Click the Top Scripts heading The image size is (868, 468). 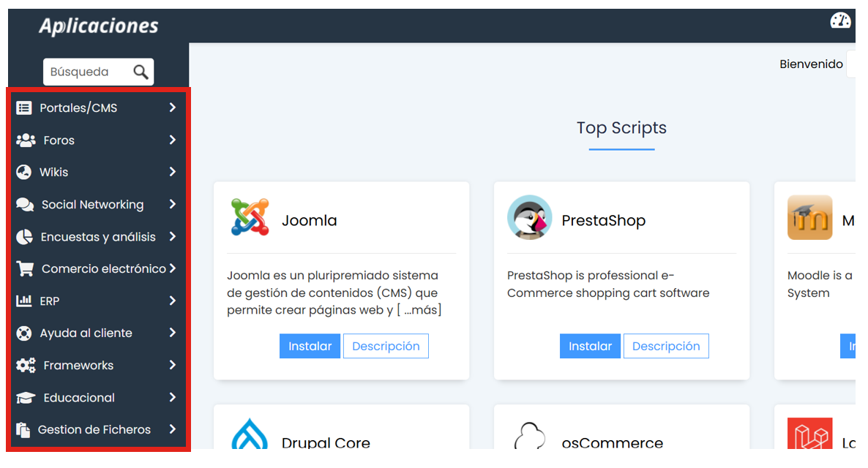click(621, 128)
